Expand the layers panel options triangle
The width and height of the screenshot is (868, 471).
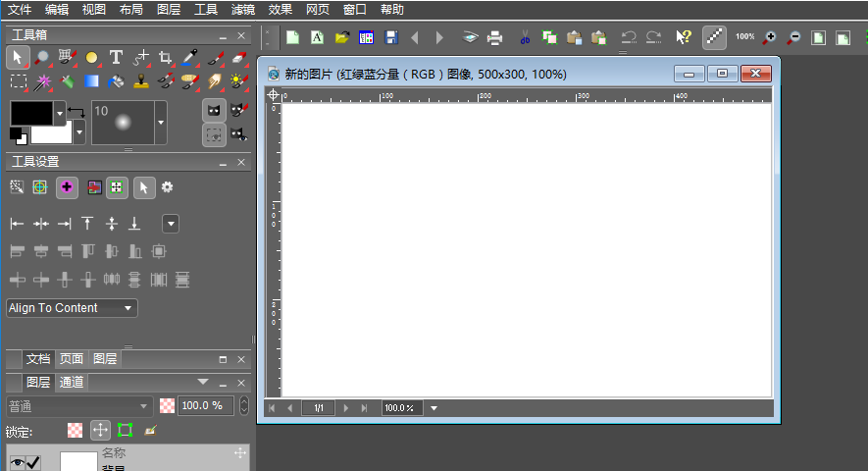tap(203, 382)
